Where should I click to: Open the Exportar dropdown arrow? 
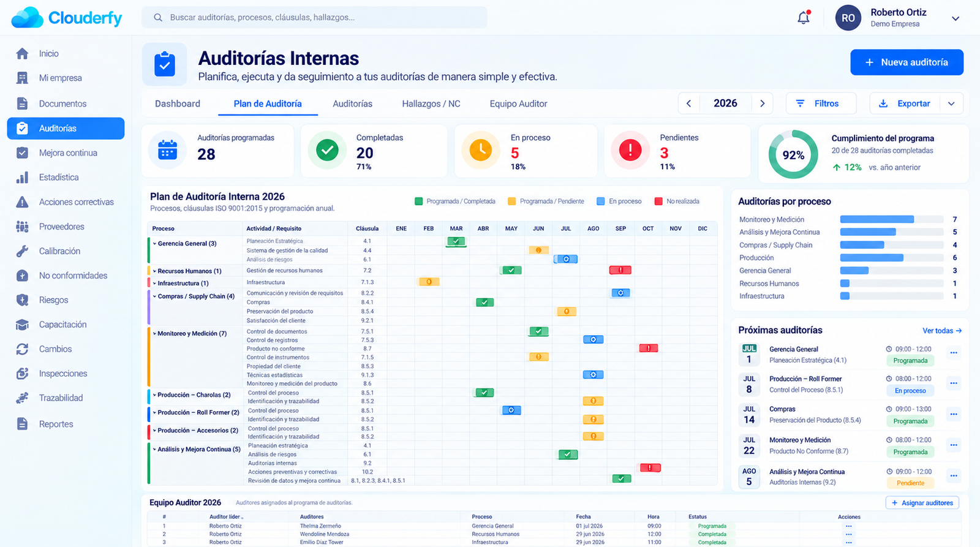point(951,104)
